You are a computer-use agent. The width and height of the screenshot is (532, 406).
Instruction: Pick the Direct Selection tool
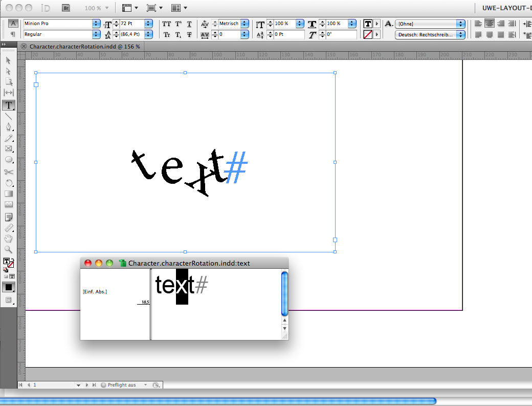tap(8, 71)
